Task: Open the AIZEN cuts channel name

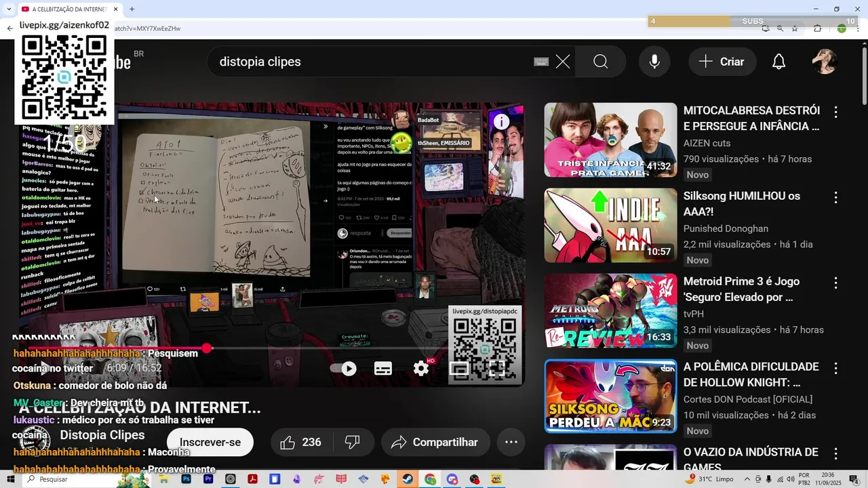Action: (716, 143)
